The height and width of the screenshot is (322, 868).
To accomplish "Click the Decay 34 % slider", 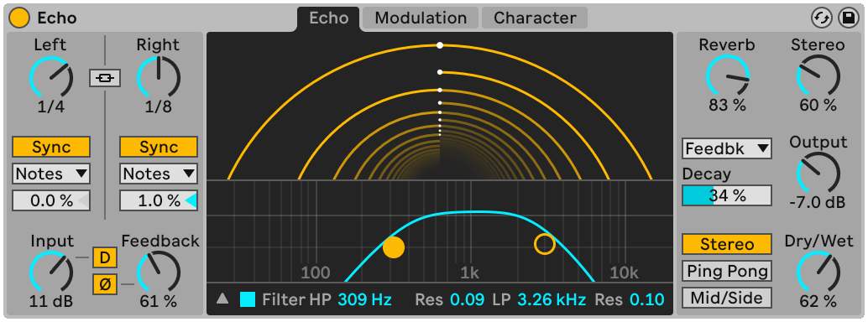I will pos(727,195).
